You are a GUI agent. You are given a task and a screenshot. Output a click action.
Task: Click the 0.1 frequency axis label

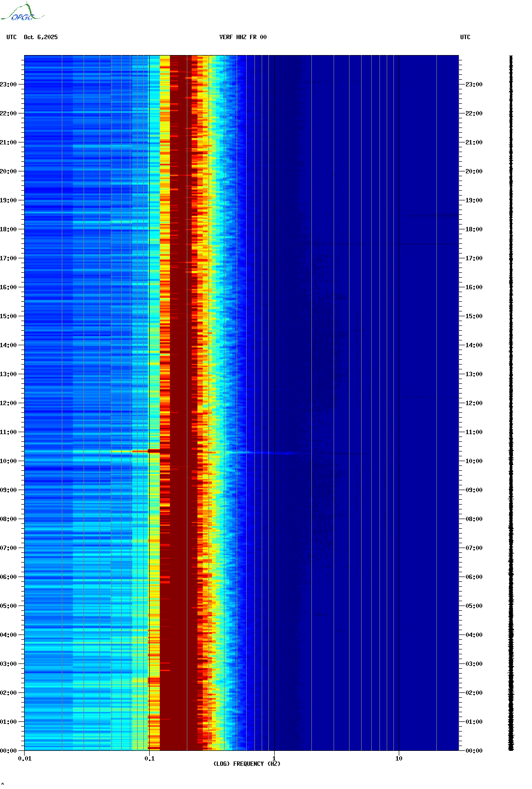(149, 759)
